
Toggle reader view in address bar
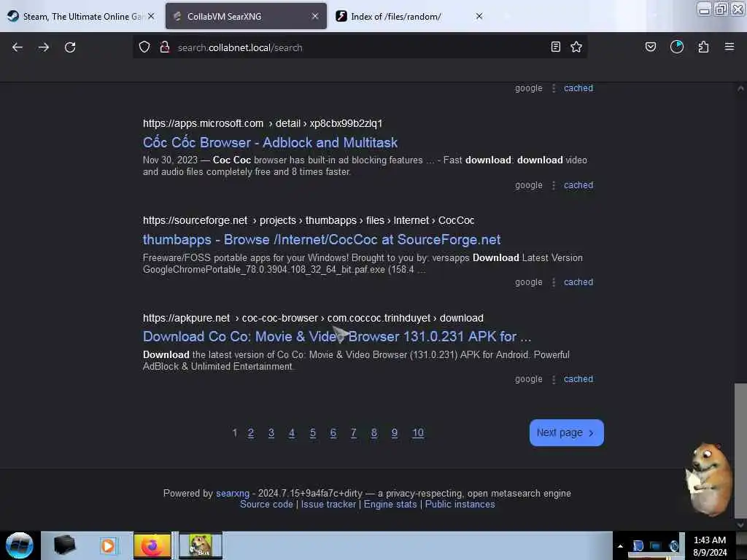click(x=555, y=47)
